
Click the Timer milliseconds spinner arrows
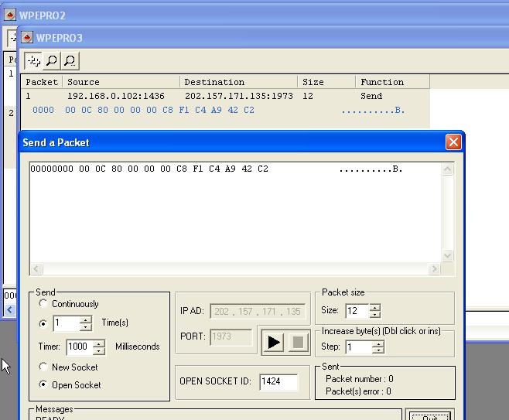point(98,347)
